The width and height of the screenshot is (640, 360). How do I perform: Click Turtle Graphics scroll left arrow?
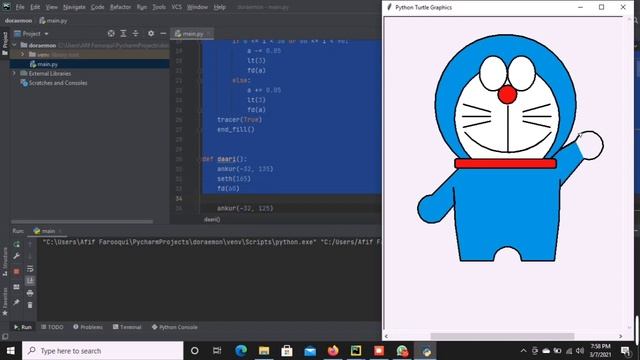coord(387,336)
